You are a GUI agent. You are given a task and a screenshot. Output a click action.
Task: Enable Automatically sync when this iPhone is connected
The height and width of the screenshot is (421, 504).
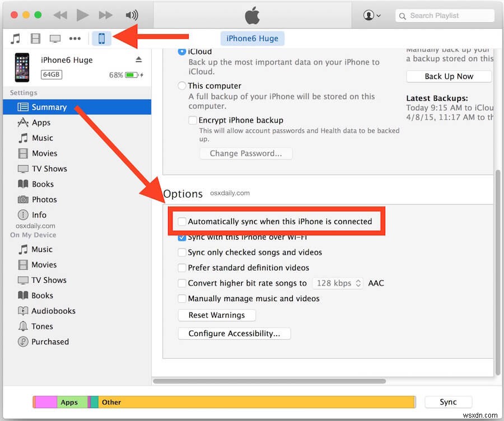coord(182,221)
